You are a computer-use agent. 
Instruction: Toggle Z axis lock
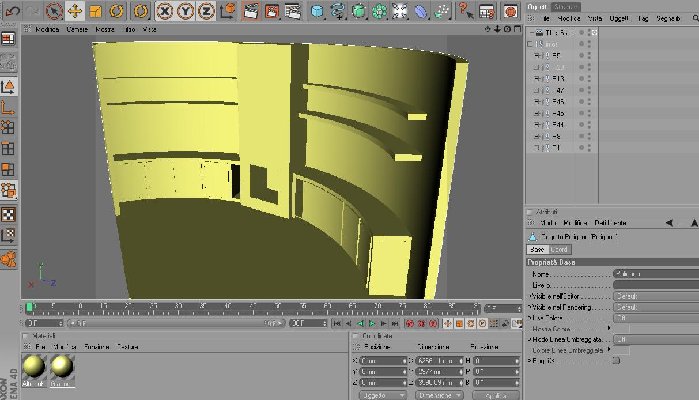206,11
